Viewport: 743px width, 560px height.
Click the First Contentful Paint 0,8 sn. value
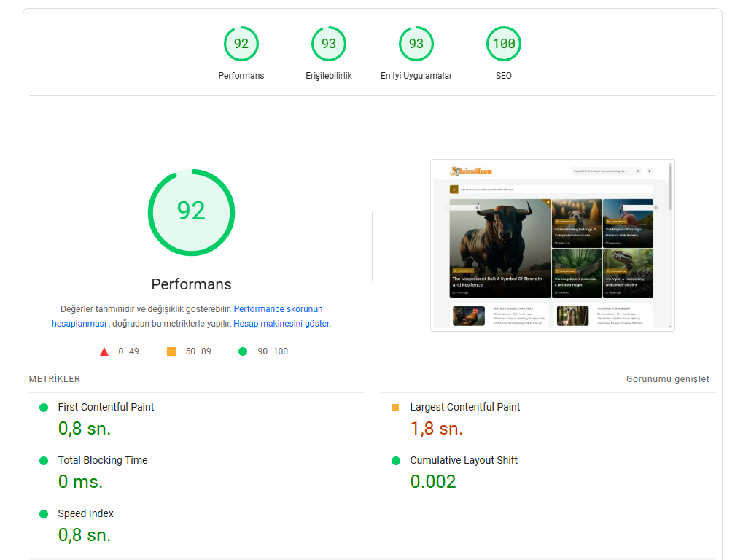(x=85, y=428)
